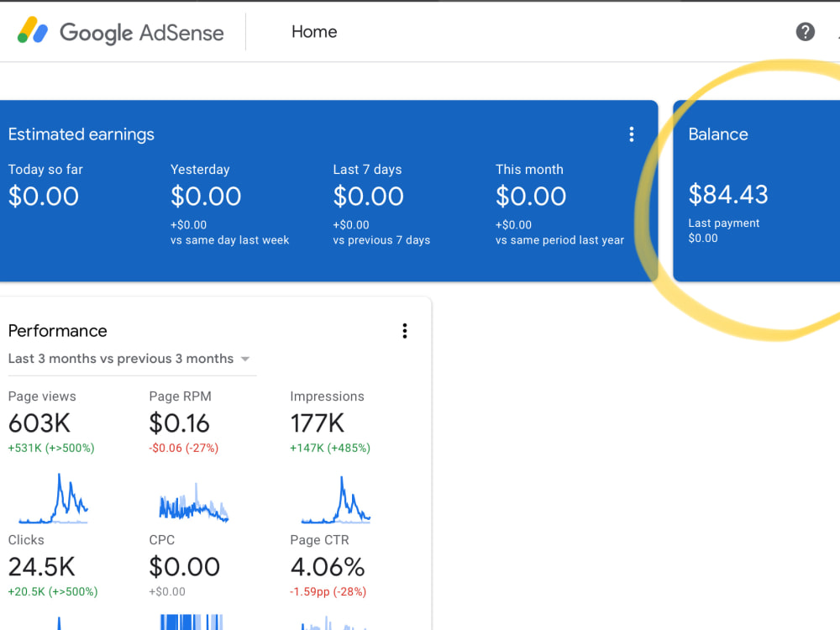Click the Google AdSense logo icon
The height and width of the screenshot is (630, 840).
point(32,30)
